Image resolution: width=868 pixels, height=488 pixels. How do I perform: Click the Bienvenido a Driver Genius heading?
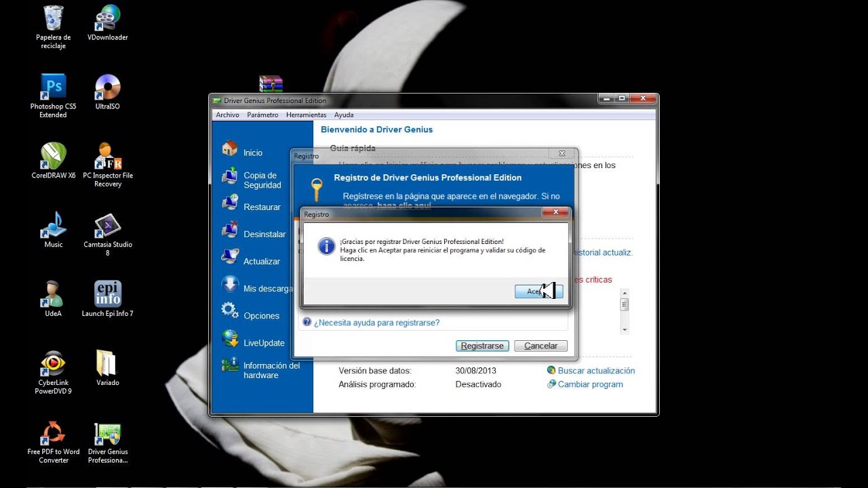click(376, 129)
